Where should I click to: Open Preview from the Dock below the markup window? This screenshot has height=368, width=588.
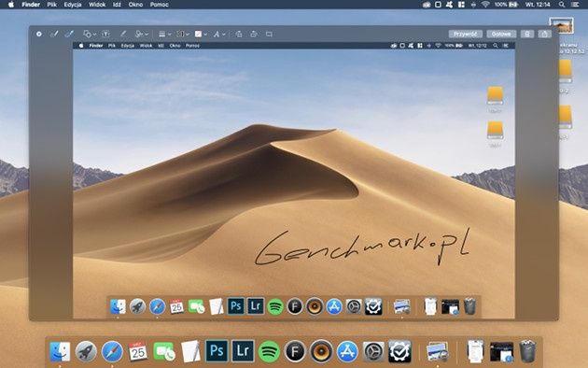pos(438,351)
